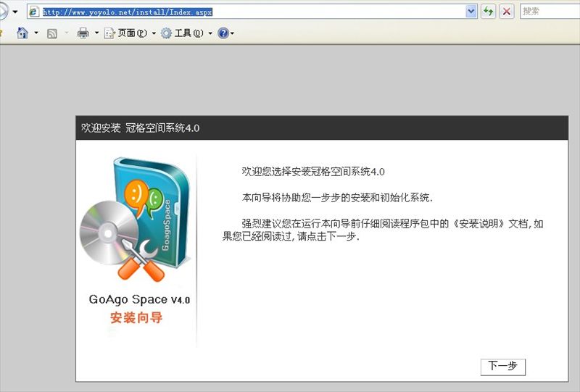Click the Home icon in toolbar

(x=22, y=33)
